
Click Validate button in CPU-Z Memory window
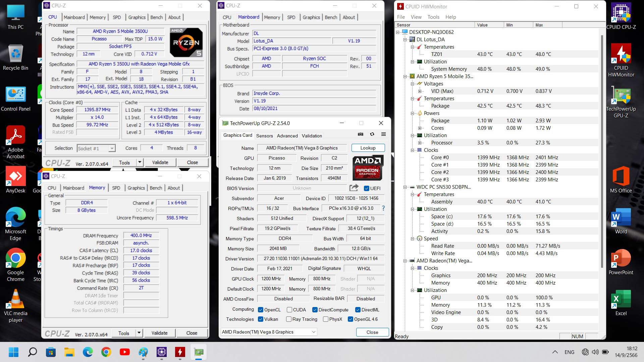click(x=159, y=333)
